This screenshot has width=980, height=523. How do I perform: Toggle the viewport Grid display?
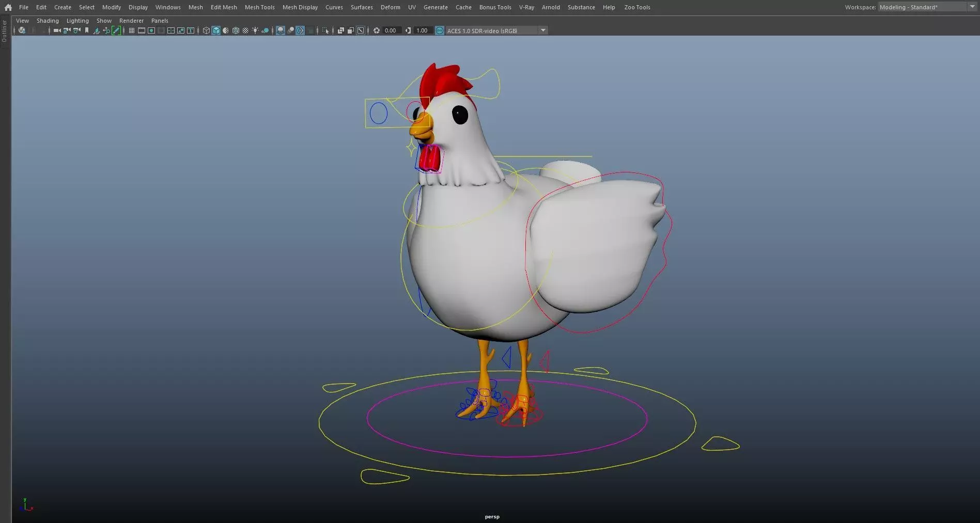(x=132, y=30)
